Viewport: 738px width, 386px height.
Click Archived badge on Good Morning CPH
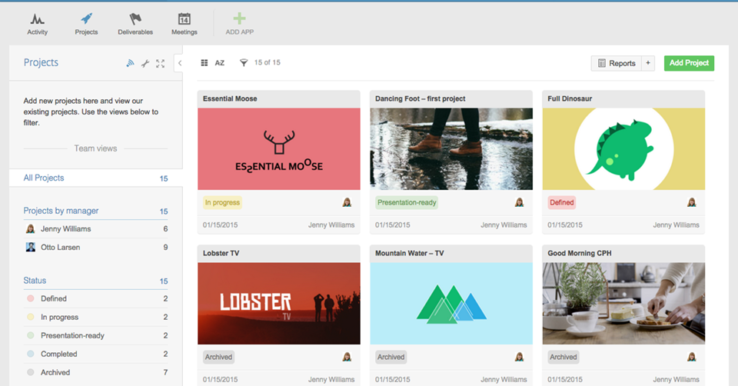[x=563, y=357]
